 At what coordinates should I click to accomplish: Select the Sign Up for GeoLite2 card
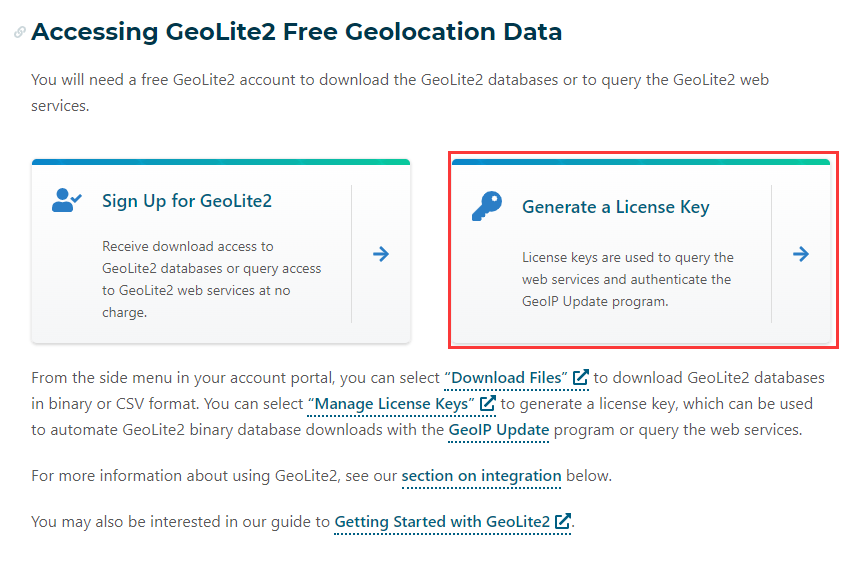[x=221, y=250]
